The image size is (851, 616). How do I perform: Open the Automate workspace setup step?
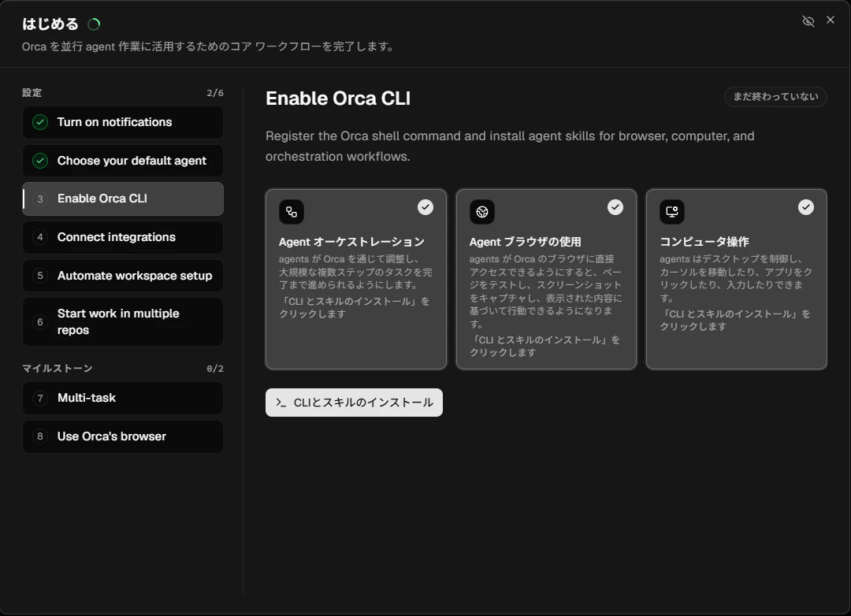(123, 276)
